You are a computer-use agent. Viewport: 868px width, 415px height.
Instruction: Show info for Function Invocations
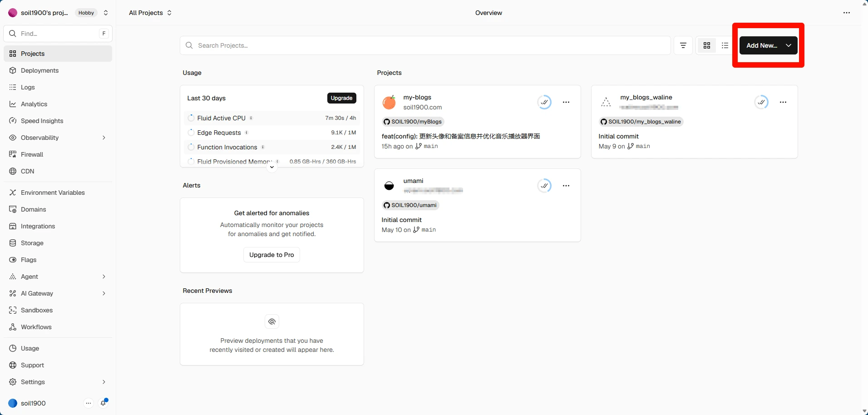click(263, 147)
